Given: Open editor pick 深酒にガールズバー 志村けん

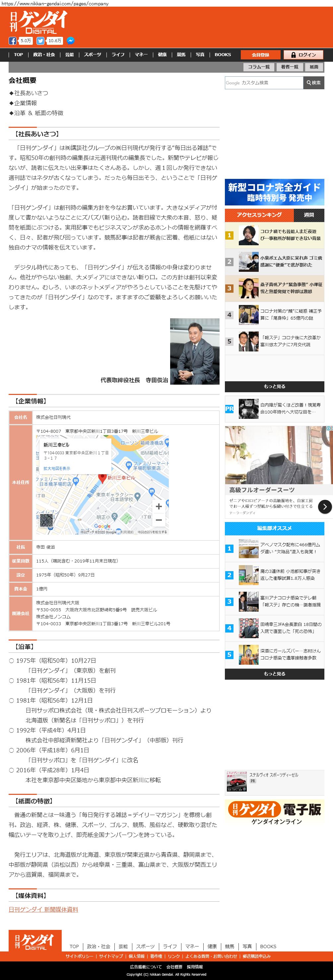Looking at the screenshot, I should pyautogui.click(x=274, y=655).
